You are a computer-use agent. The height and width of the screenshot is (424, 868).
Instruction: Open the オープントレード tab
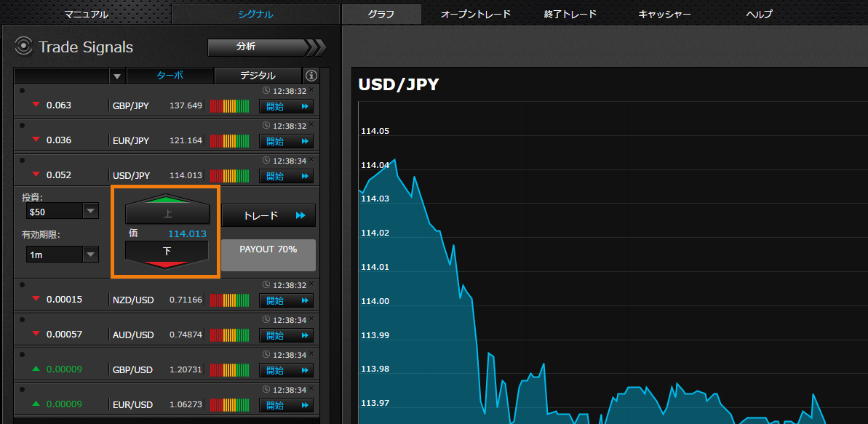[476, 15]
